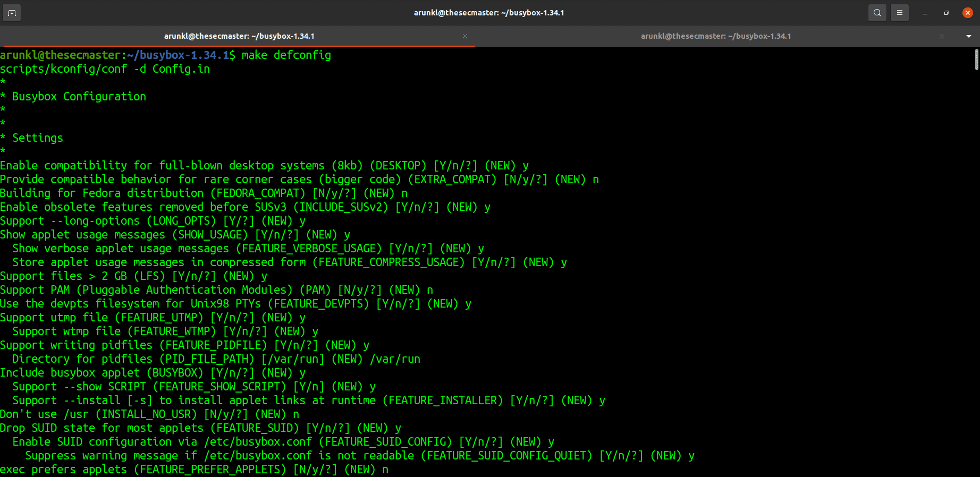Click the '(FEATURE_SUID_CONFIG)' option line
Viewport: 980px width, 477px height.
[x=284, y=442]
